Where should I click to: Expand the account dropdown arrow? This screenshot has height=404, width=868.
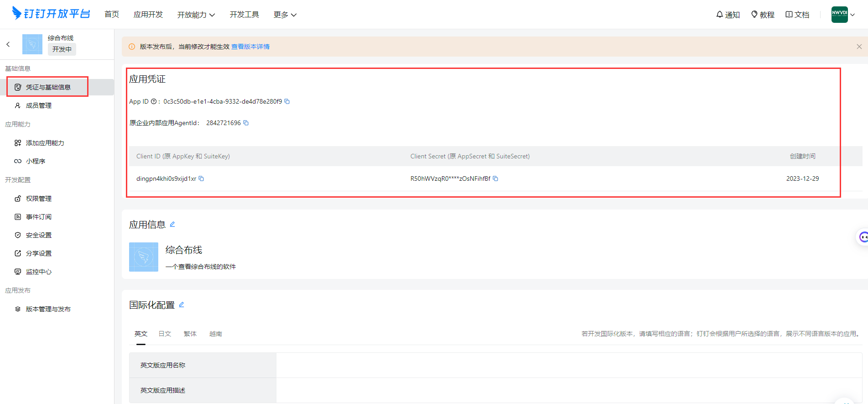tap(852, 15)
